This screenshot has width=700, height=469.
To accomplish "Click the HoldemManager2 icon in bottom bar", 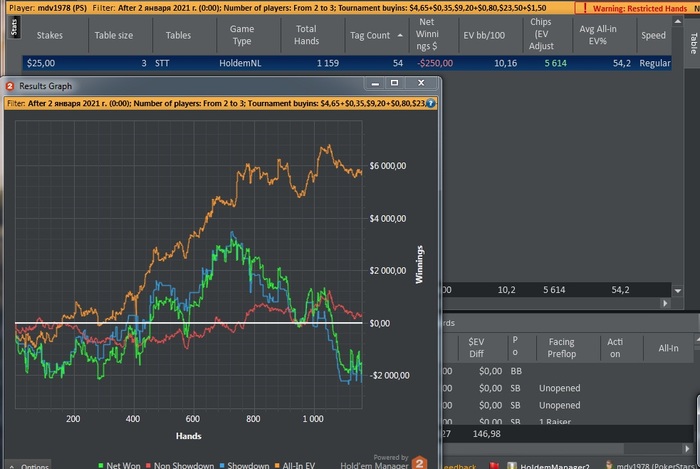I will coord(512,466).
